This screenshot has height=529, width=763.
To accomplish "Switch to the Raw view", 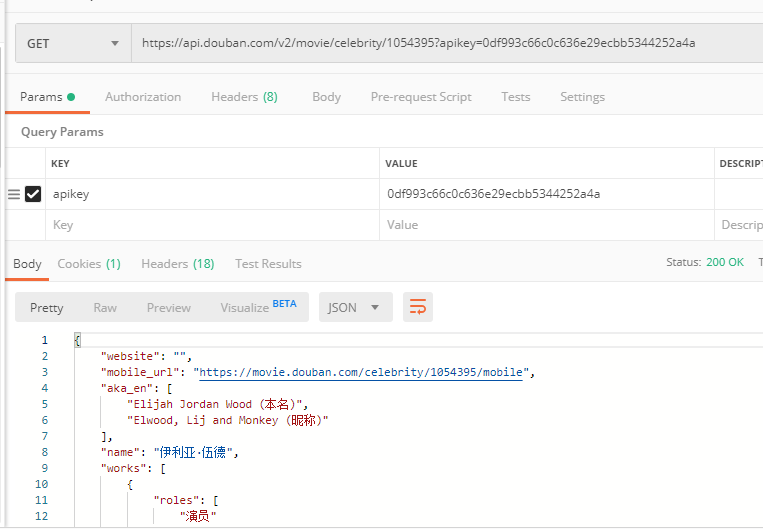I will [x=105, y=308].
